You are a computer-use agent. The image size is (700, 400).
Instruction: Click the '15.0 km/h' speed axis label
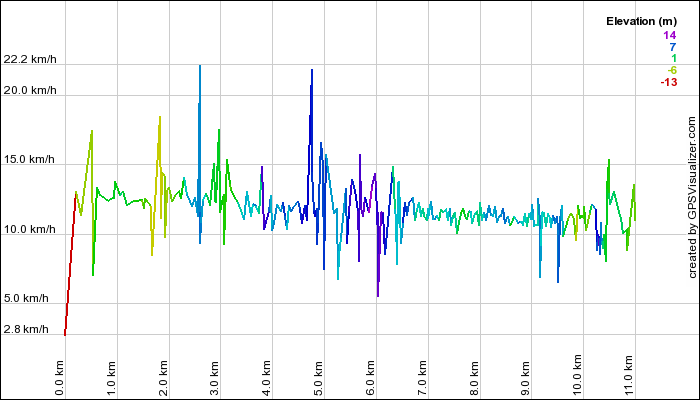(x=29, y=159)
